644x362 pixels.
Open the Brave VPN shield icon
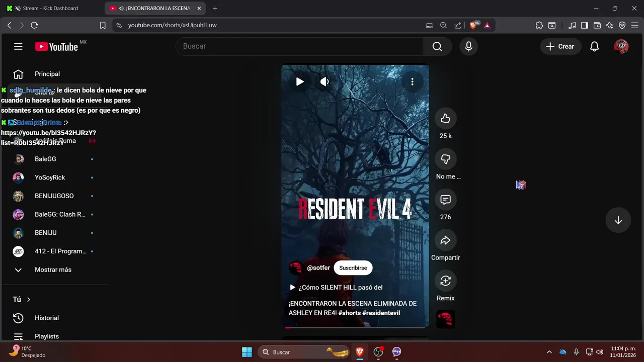622,25
